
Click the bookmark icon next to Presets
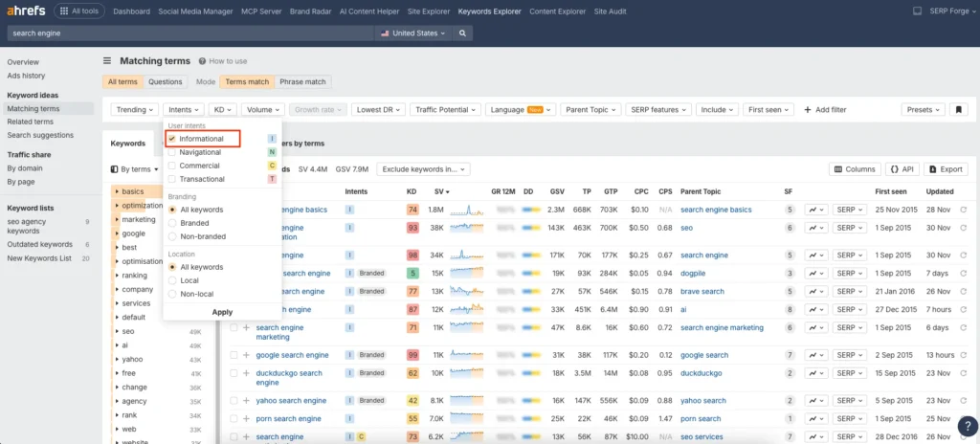pos(959,109)
